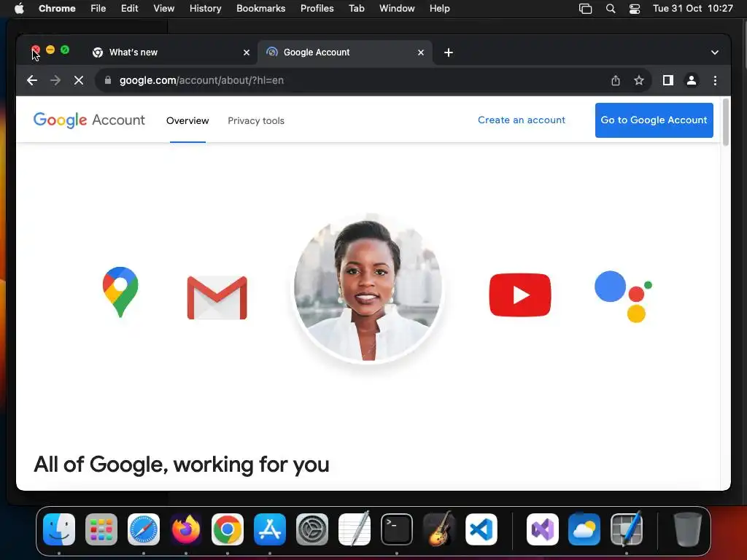Open App Store from the Dock
The image size is (747, 560).
pos(270,529)
